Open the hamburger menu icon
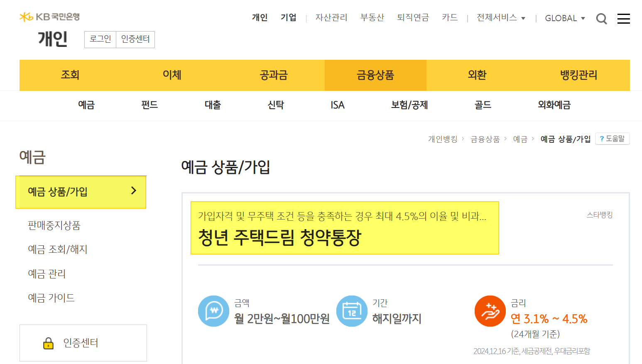 pyautogui.click(x=623, y=19)
